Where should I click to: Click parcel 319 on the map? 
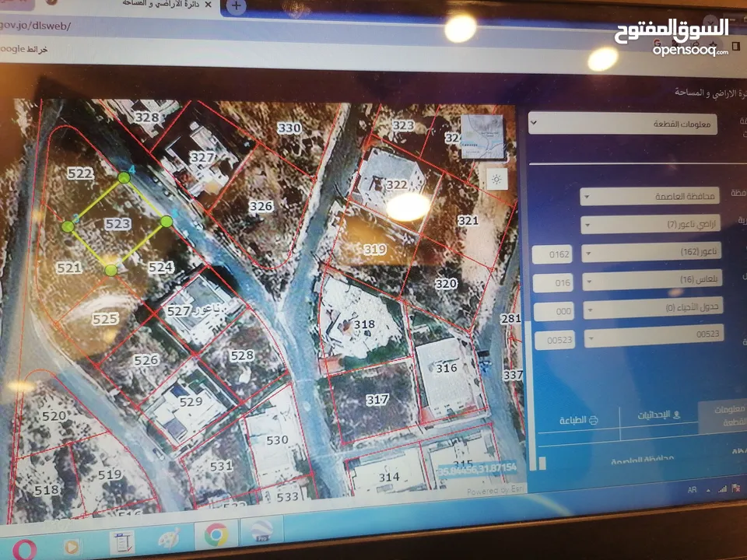click(375, 249)
